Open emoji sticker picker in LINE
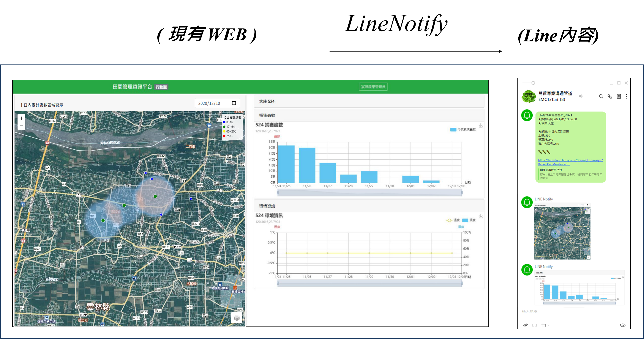 (623, 325)
